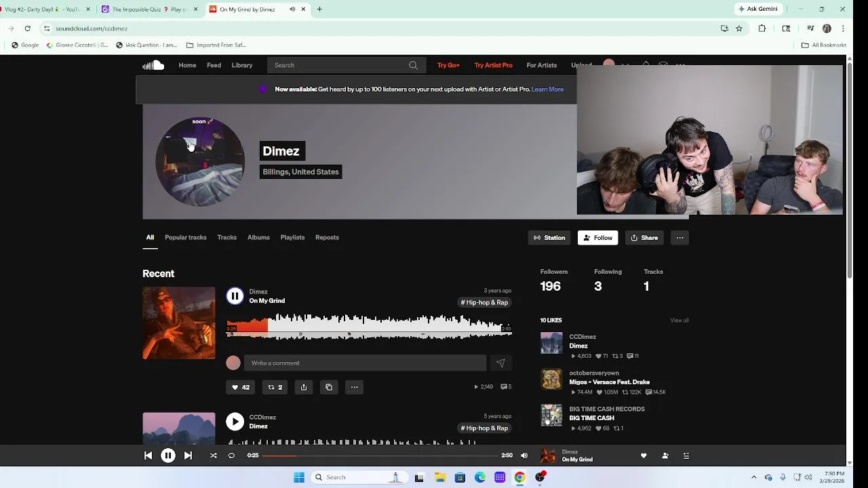This screenshot has height=488, width=868.
Task: Skip to next track in player bar
Action: [x=188, y=455]
